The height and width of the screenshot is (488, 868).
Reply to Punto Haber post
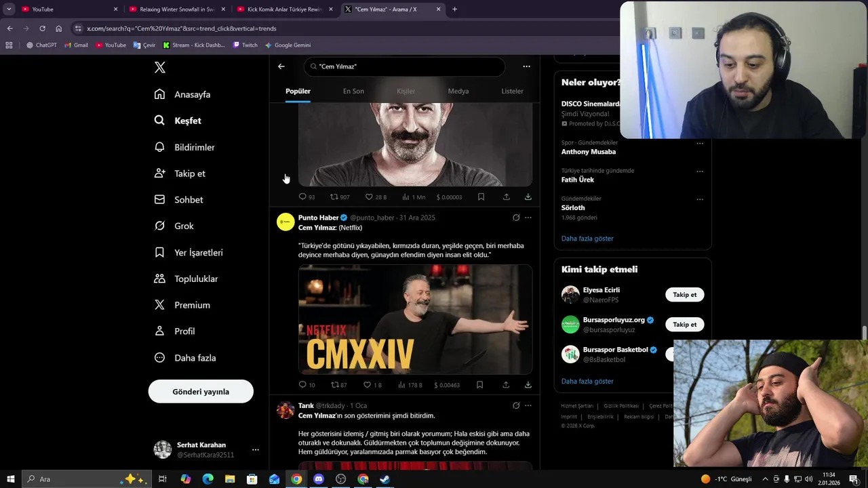(x=307, y=385)
